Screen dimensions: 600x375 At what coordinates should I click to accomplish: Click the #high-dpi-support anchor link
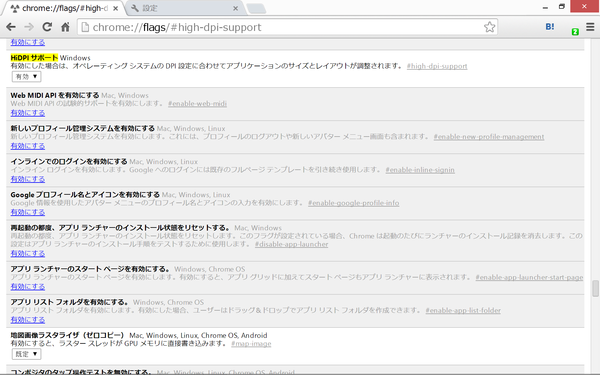coord(437,66)
